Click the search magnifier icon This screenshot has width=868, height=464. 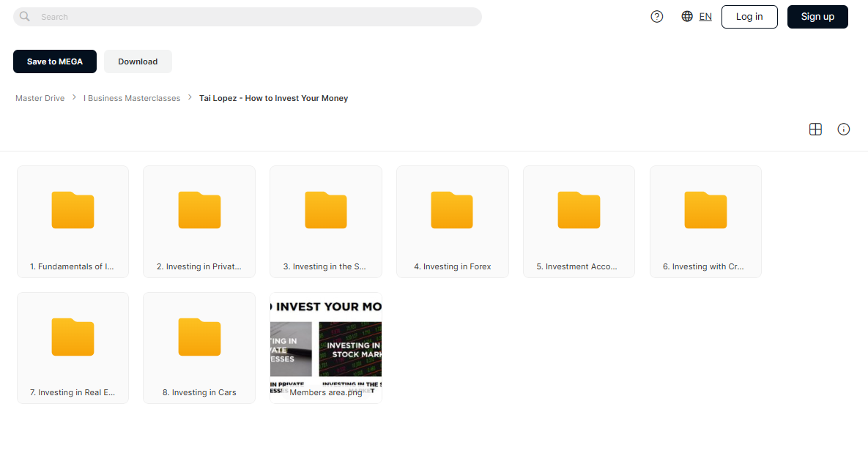[x=24, y=17]
